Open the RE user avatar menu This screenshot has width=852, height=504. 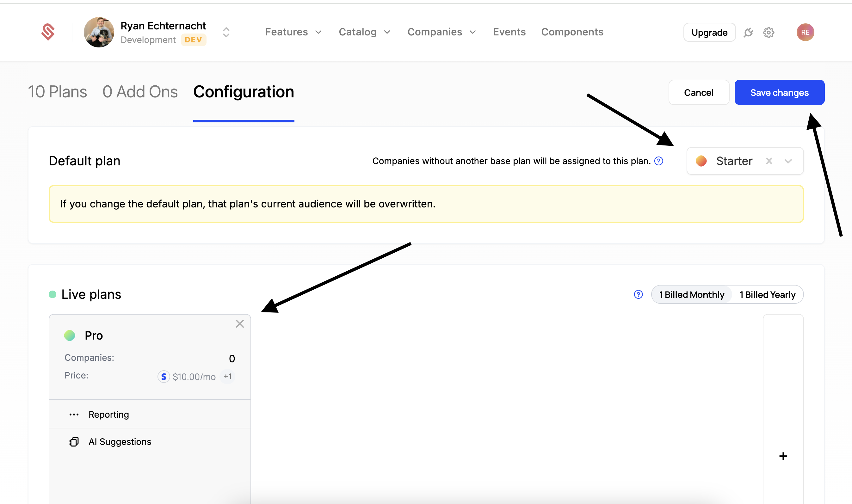point(806,32)
